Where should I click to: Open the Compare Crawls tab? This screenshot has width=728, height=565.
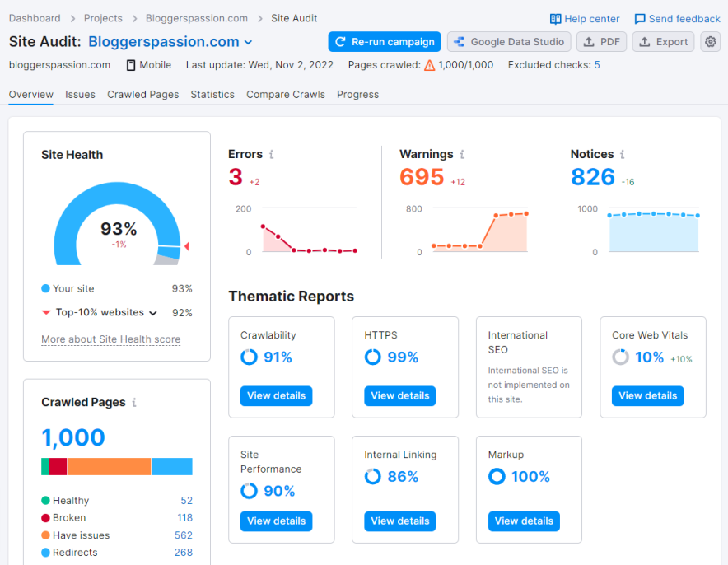click(286, 94)
